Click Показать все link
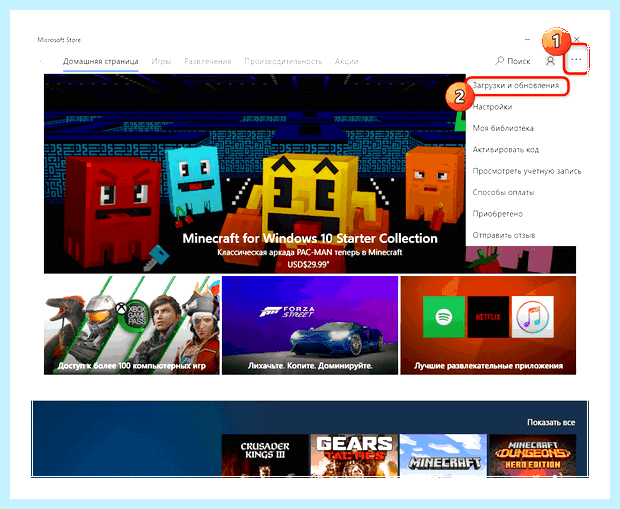This screenshot has width=620, height=509. 551,422
